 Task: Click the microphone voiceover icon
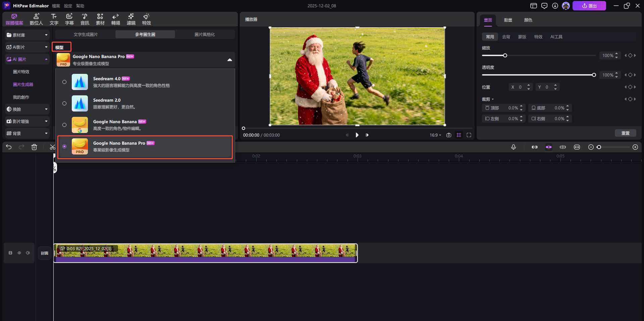[513, 147]
